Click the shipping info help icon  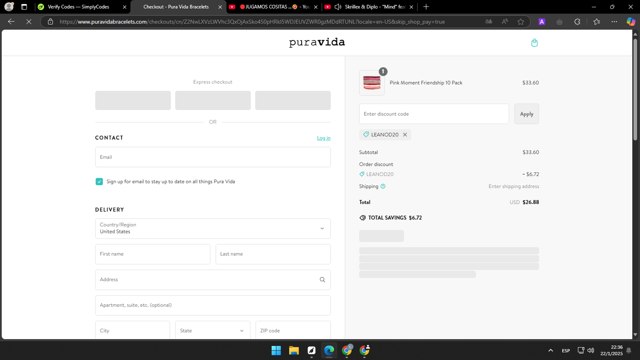(x=383, y=186)
